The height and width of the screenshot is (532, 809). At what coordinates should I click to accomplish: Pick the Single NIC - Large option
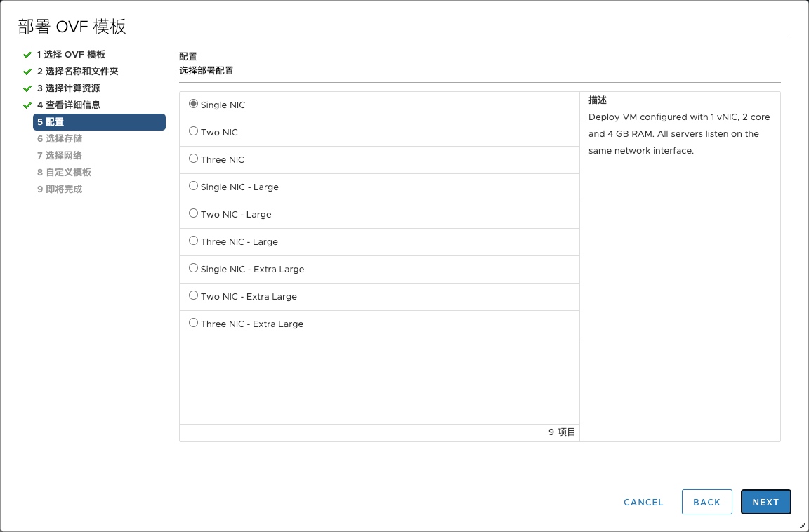(x=193, y=186)
